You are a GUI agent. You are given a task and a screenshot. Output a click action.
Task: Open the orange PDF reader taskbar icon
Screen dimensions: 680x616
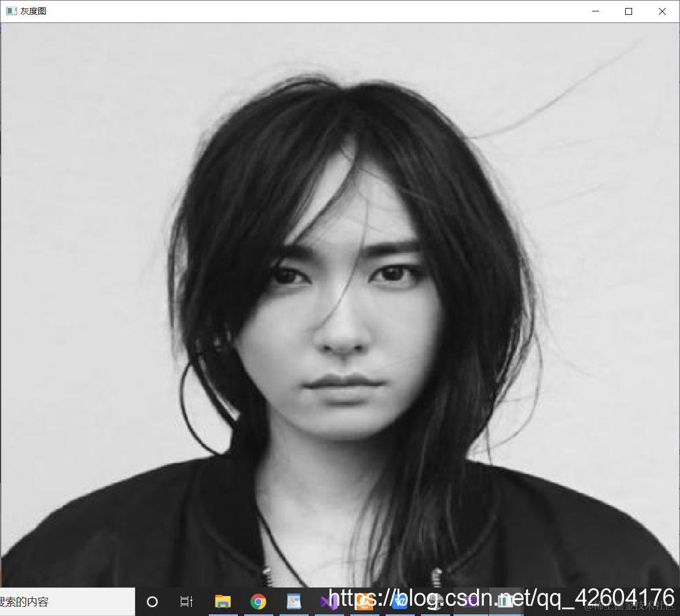[365, 601]
